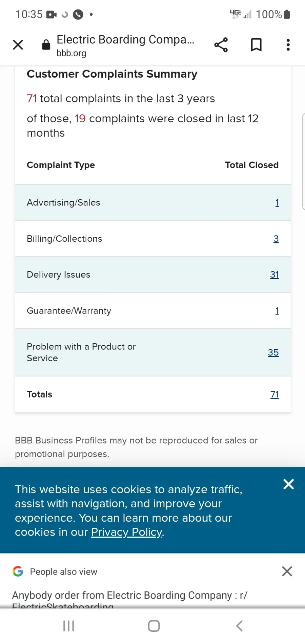This screenshot has width=305, height=644.
Task: Open the Privacy Policy link
Action: tap(126, 532)
